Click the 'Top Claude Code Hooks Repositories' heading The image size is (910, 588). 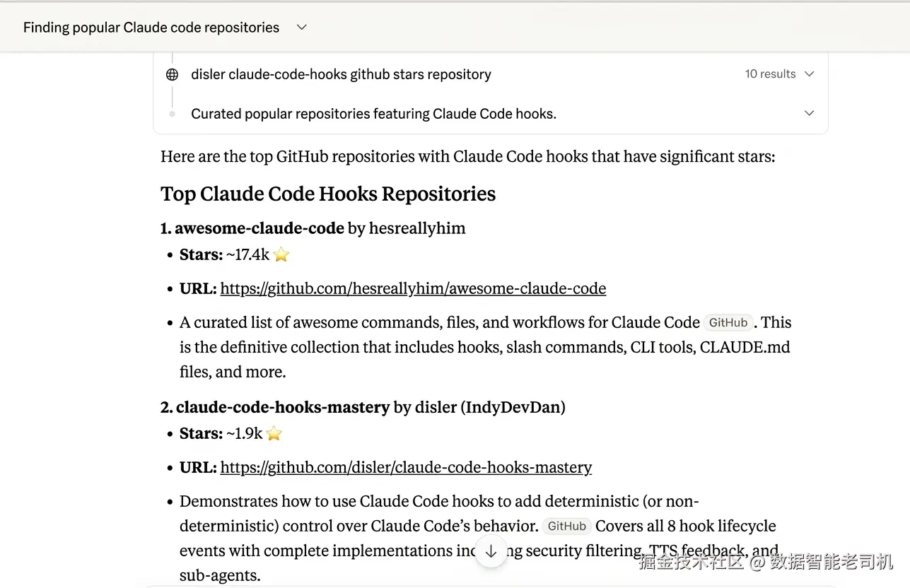(x=328, y=194)
